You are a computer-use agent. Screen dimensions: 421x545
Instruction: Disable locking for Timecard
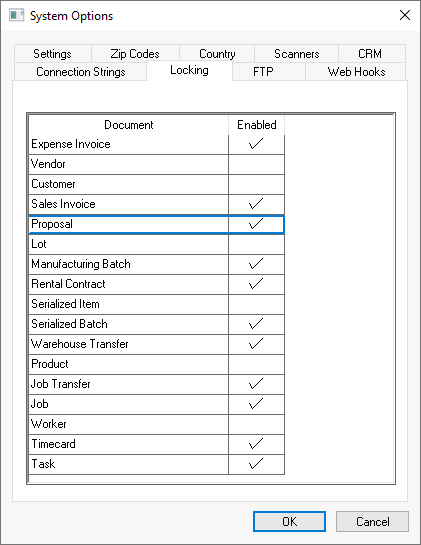pos(256,444)
